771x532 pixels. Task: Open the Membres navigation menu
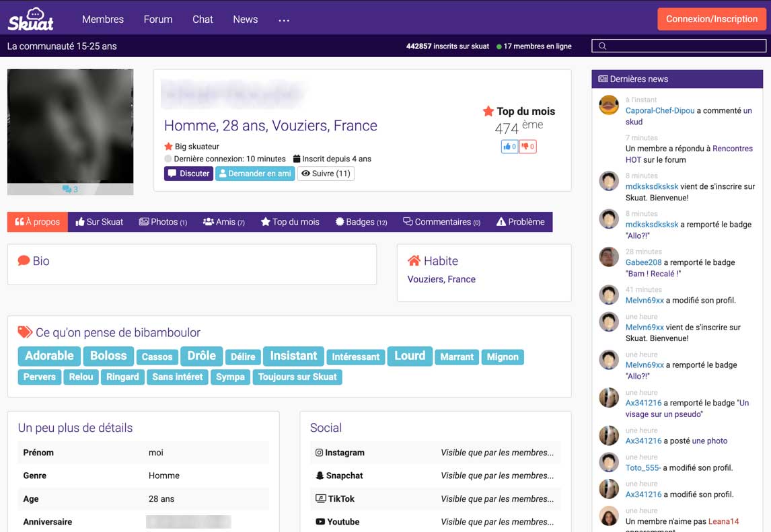pyautogui.click(x=103, y=20)
